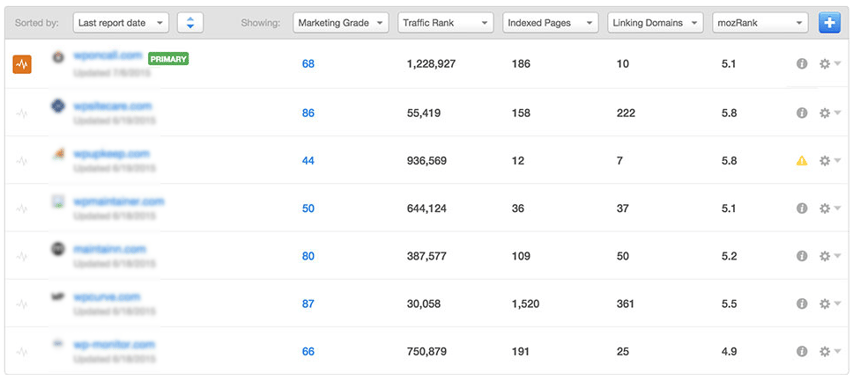Image resolution: width=853 pixels, height=380 pixels.
Task: Click the linking domains value 222
Action: pyautogui.click(x=626, y=113)
